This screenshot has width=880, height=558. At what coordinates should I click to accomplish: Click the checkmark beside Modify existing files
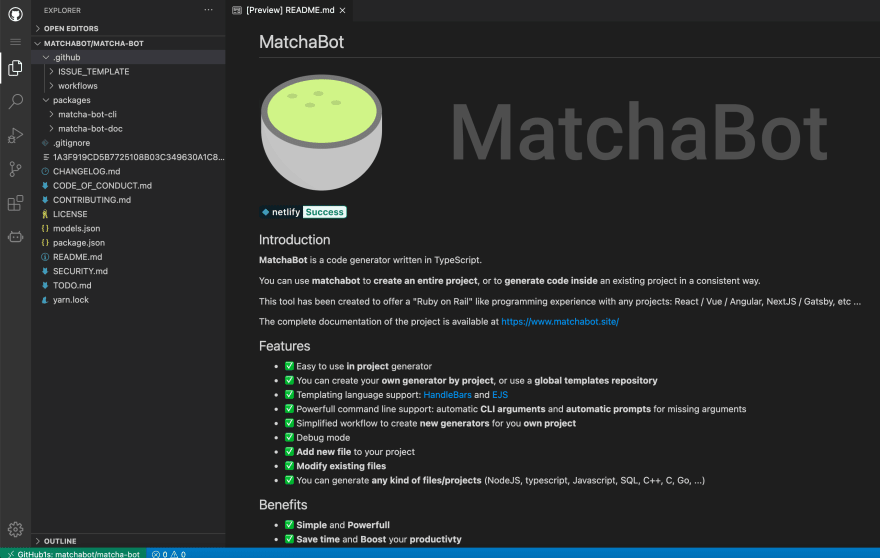pos(289,465)
